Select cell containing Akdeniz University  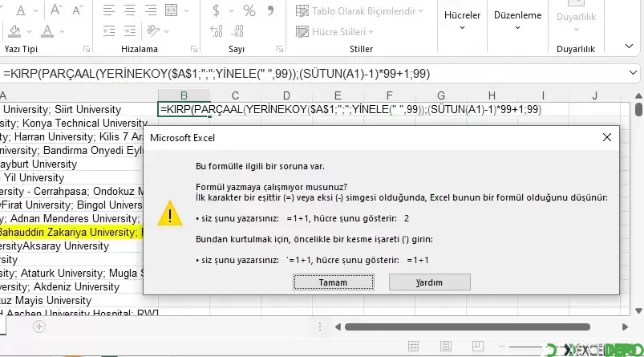click(71, 286)
